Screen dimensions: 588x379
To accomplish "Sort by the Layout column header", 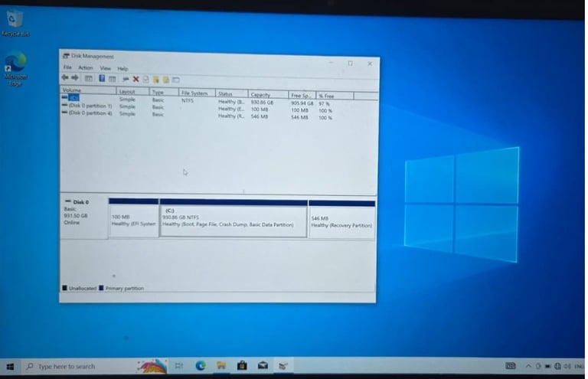I will click(132, 91).
